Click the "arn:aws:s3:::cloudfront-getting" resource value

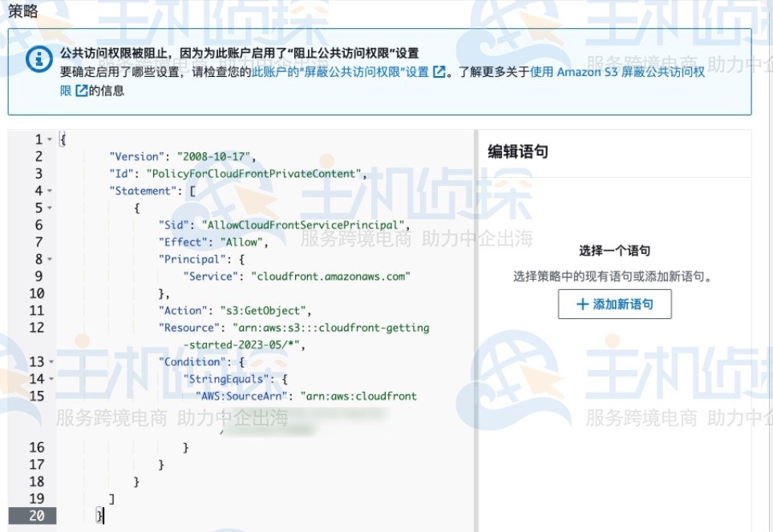point(331,328)
